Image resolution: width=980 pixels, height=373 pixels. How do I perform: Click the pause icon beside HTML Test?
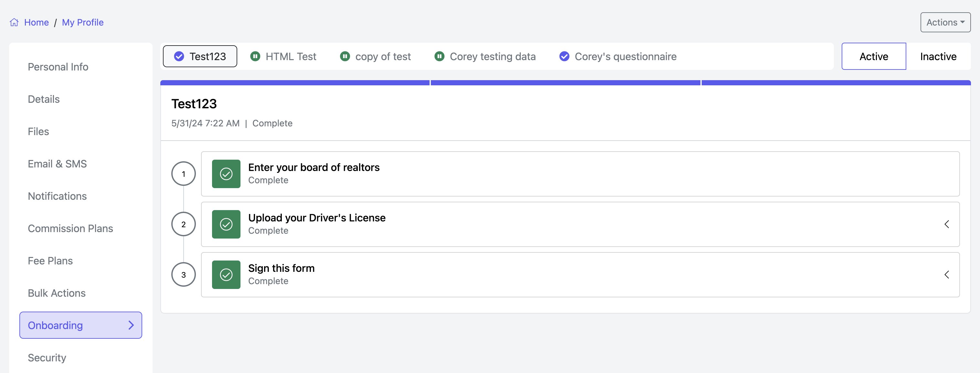tap(255, 56)
